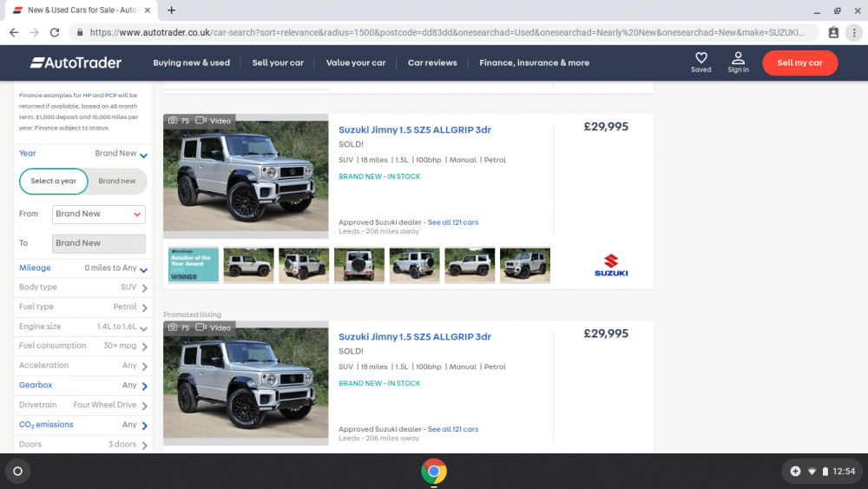868x489 pixels.
Task: Expand the Body type filter
Action: [83, 287]
